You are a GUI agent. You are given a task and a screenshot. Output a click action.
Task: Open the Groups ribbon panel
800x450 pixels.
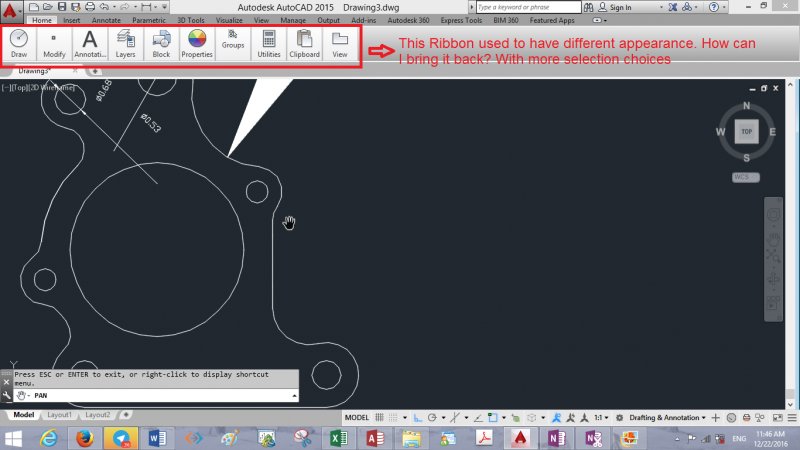pos(233,43)
